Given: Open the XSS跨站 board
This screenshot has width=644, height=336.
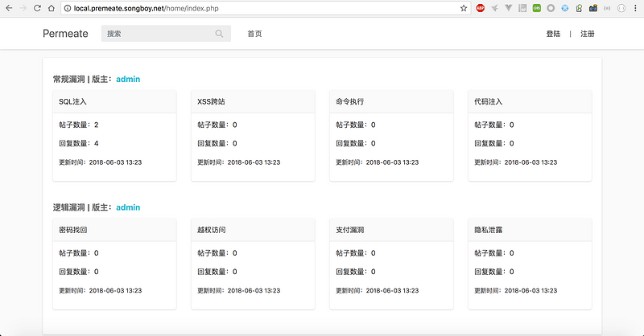Looking at the screenshot, I should pos(211,102).
